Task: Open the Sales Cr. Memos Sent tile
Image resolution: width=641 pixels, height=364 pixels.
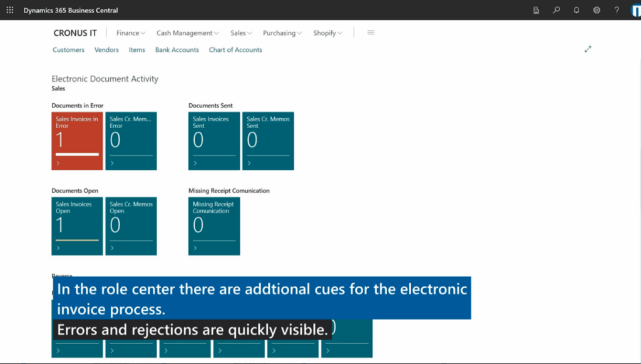Action: 268,141
